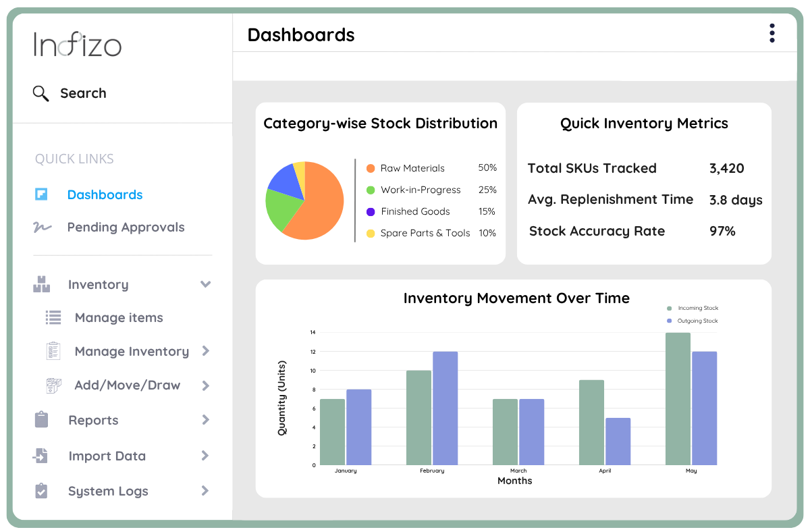Select the System Logs checkmark icon
Image resolution: width=810 pixels, height=532 pixels.
(42, 491)
